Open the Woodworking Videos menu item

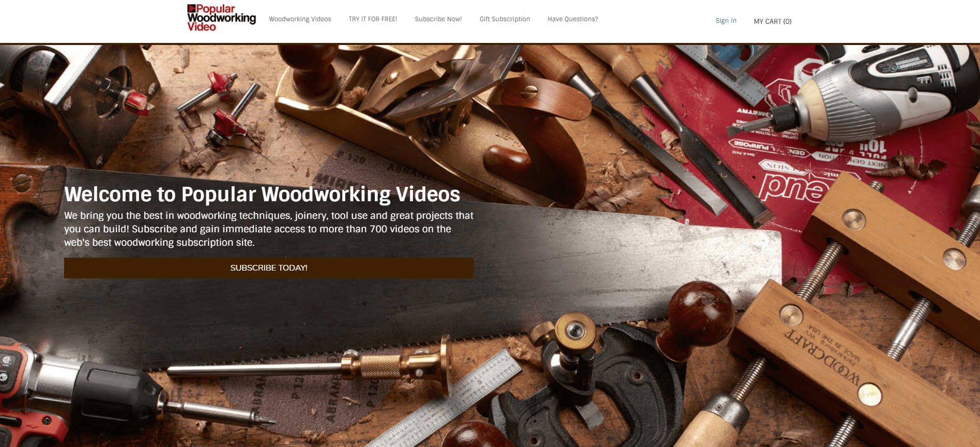click(x=300, y=19)
